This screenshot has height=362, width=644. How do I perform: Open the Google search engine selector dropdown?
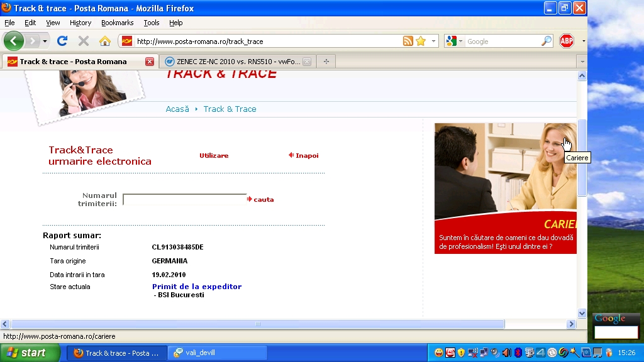(454, 41)
